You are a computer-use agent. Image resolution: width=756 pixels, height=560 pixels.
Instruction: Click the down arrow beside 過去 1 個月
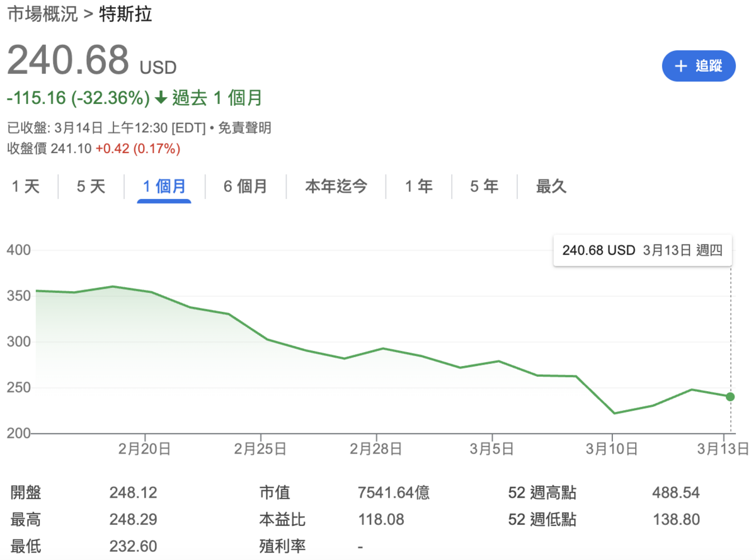click(x=161, y=98)
